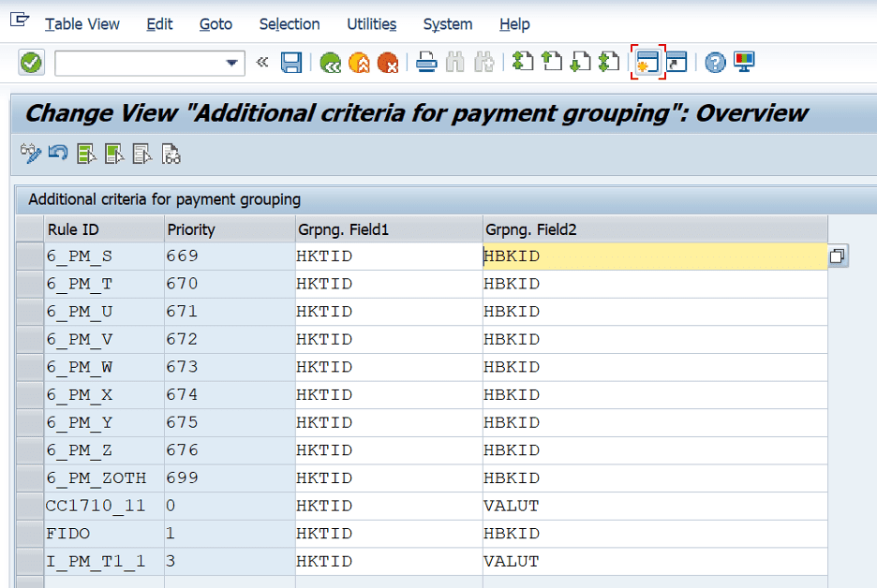Screen dimensions: 877x588
Task: Go to Last Page icon
Action: (x=608, y=62)
